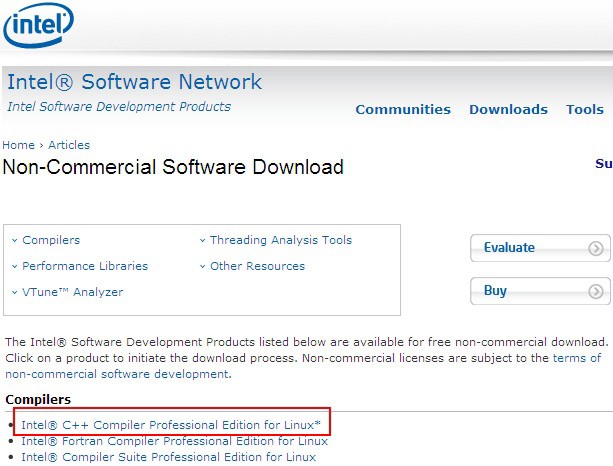
Task: Open the Tools menu
Action: tap(584, 110)
